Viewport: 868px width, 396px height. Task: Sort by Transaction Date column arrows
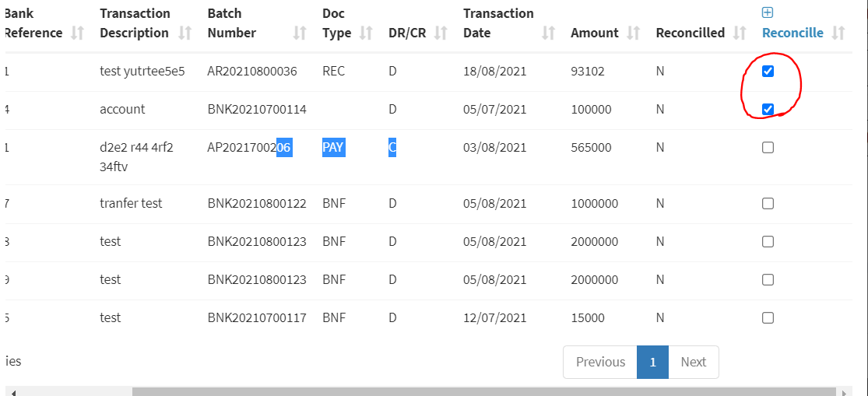[x=548, y=33]
